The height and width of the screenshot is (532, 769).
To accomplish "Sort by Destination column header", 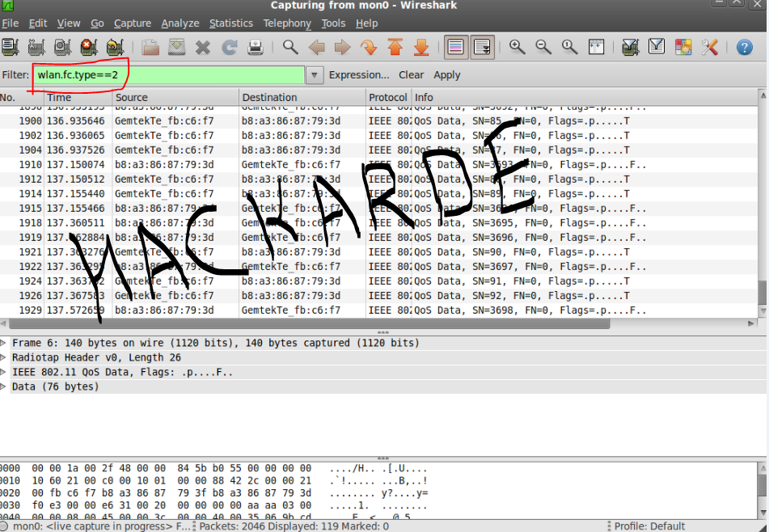I will click(x=302, y=97).
